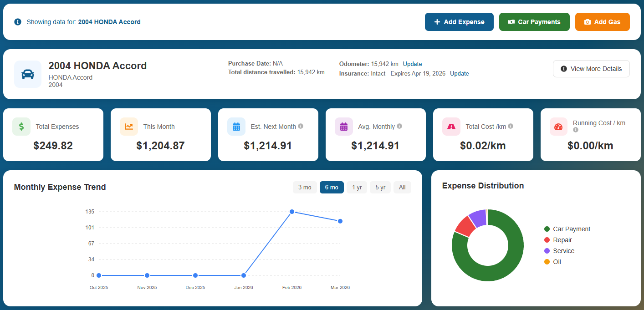Click the orange trend chart icon on This Month
644x310 pixels.
(x=129, y=127)
